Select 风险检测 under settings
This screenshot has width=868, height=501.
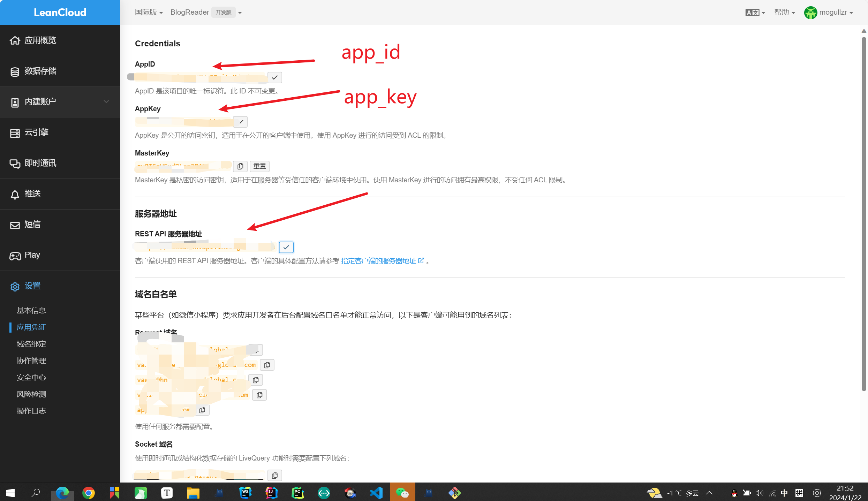tap(31, 394)
